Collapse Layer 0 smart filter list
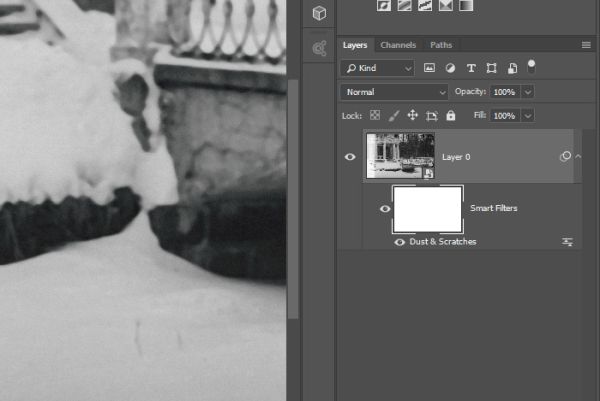The height and width of the screenshot is (401, 600). [578, 156]
